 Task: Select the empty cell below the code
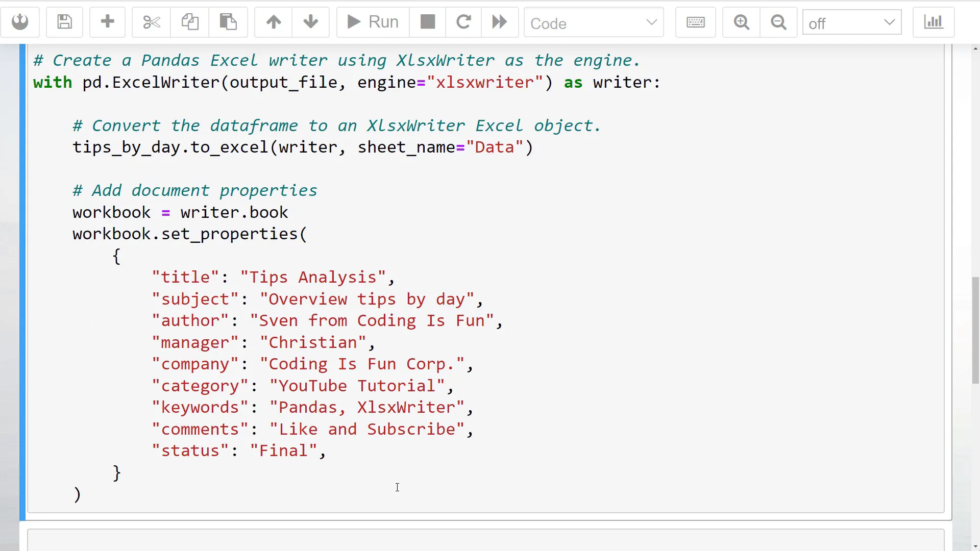[485, 540]
